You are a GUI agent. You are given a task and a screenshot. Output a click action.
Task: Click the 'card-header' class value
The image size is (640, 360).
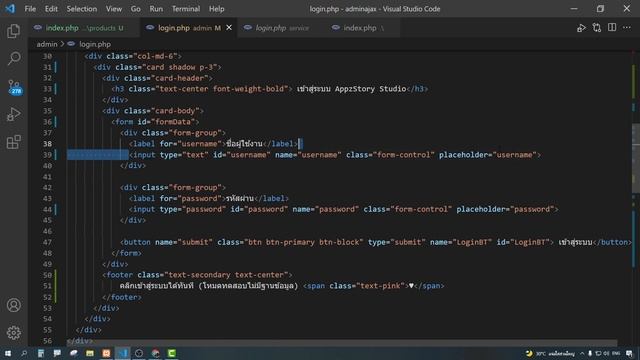pos(182,78)
